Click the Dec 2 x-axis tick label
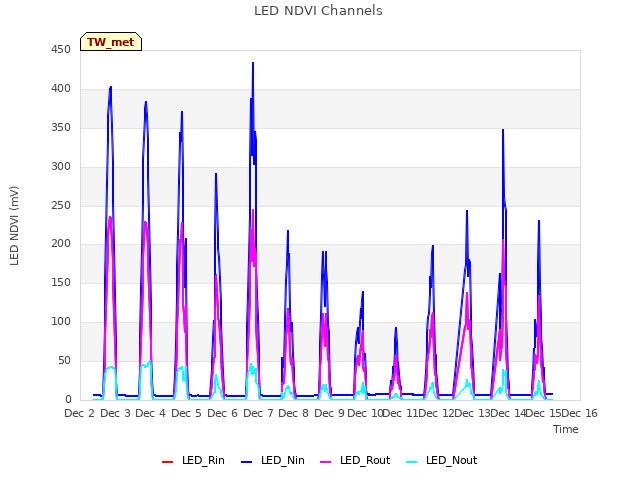The image size is (640, 480). pos(80,413)
